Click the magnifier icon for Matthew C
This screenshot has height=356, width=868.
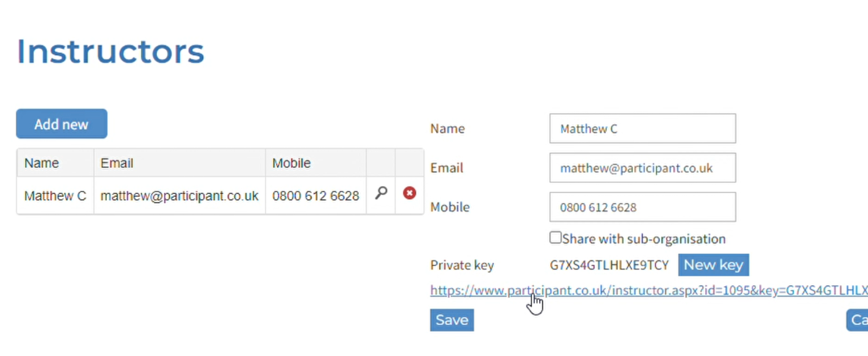point(381,194)
